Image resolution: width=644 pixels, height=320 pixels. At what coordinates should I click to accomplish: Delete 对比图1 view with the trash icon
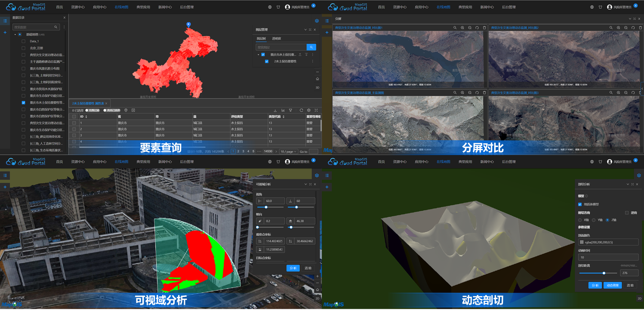(x=484, y=28)
